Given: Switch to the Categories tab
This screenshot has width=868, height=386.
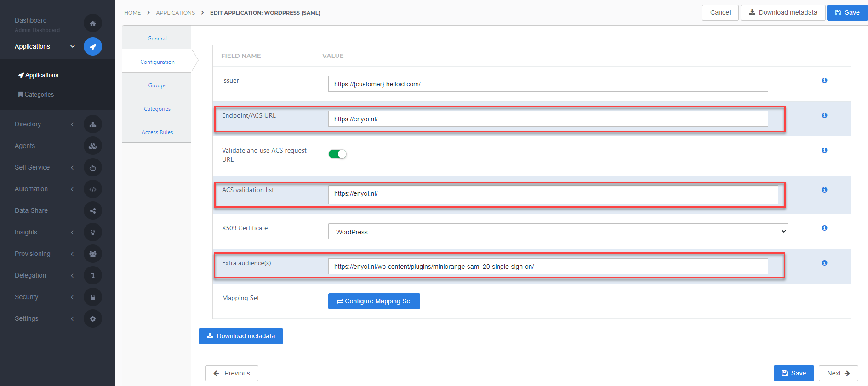Looking at the screenshot, I should [157, 108].
